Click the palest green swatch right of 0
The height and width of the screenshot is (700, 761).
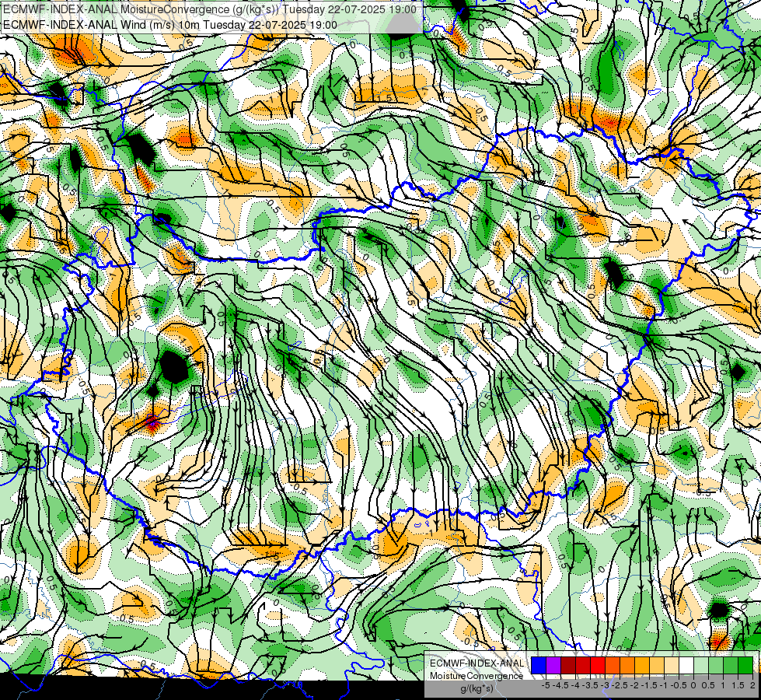[x=701, y=666]
